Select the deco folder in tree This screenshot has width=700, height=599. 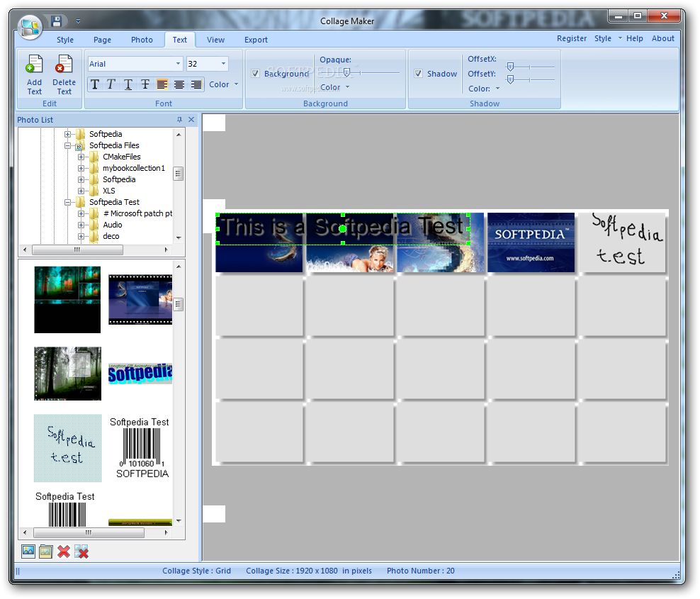[x=111, y=236]
